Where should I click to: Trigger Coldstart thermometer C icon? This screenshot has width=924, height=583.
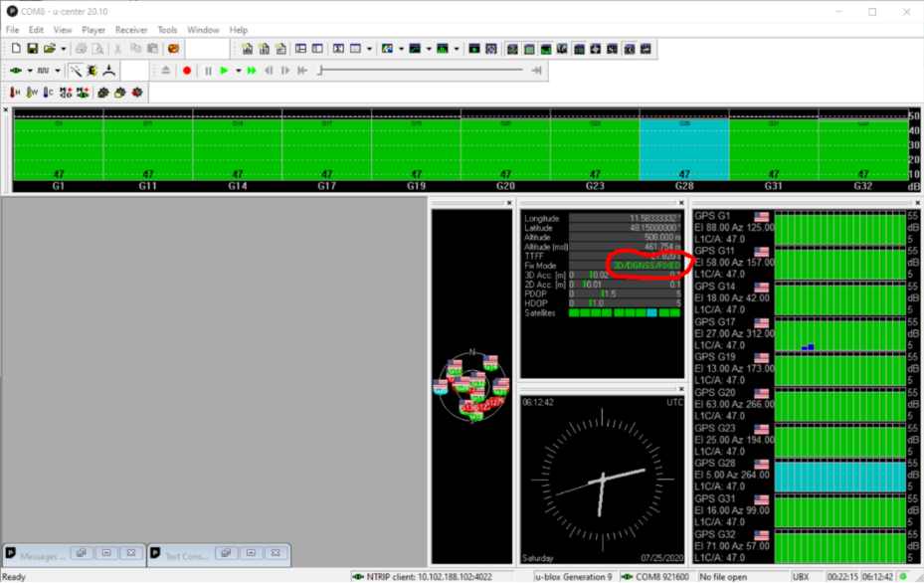[x=49, y=93]
